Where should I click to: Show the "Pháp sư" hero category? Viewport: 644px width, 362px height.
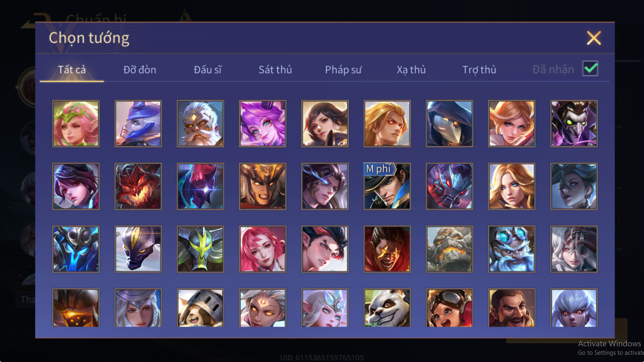point(343,70)
